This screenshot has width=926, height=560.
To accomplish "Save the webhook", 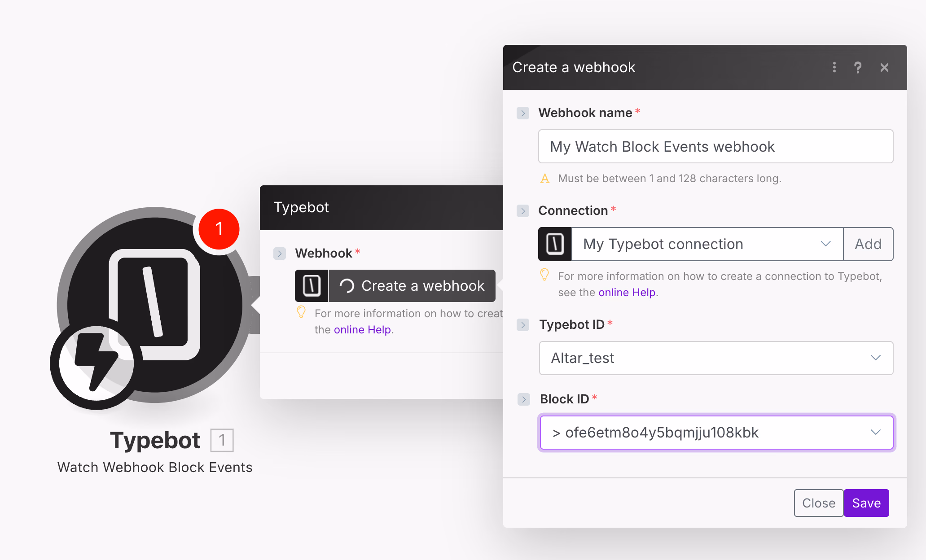I will tap(866, 503).
